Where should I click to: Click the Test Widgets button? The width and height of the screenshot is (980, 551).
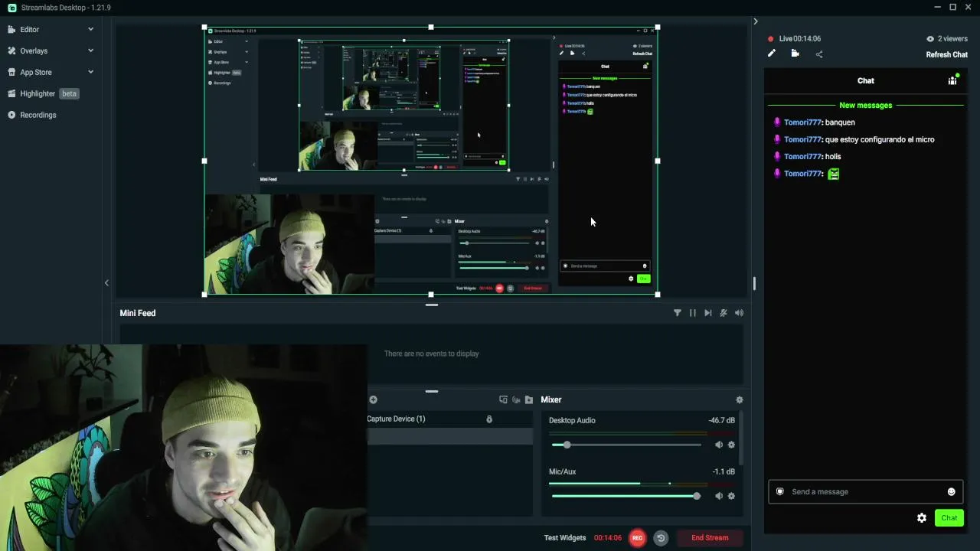[565, 538]
